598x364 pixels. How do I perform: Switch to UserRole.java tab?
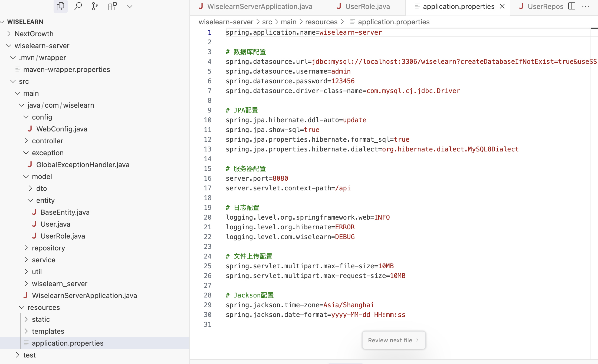click(367, 6)
